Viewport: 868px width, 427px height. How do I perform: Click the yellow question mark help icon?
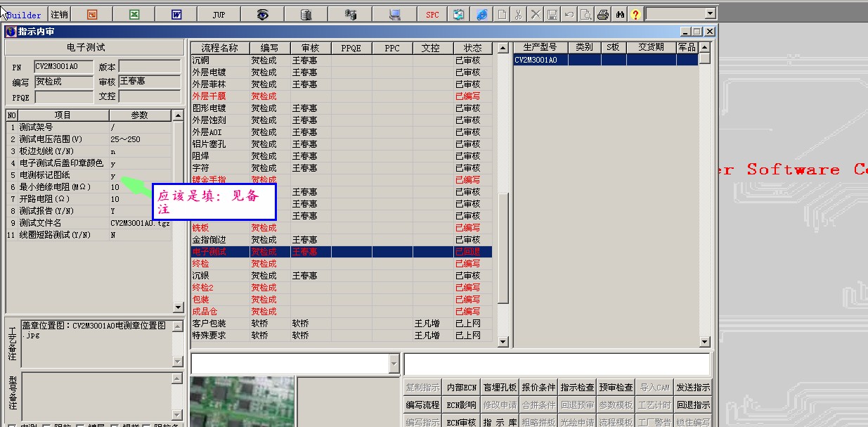point(636,14)
